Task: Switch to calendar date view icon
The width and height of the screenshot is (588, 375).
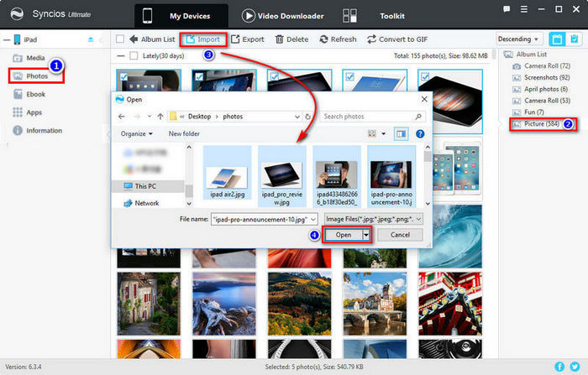Action: click(557, 39)
